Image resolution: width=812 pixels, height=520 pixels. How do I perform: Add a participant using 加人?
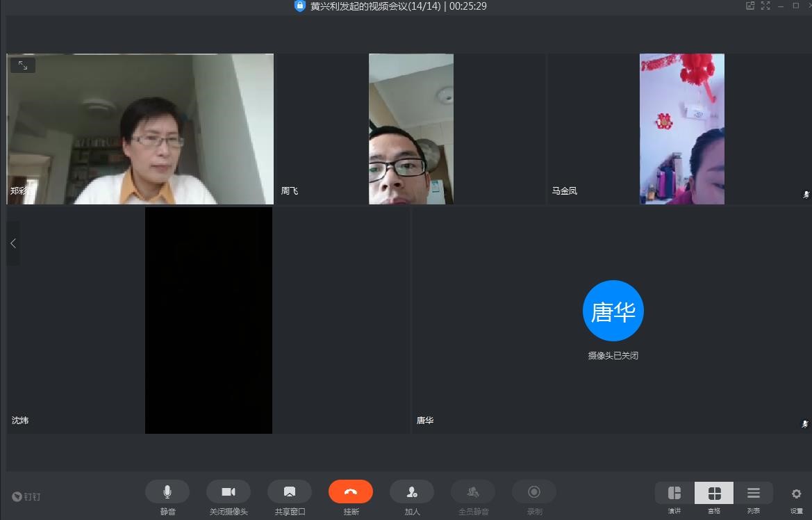pos(412,492)
